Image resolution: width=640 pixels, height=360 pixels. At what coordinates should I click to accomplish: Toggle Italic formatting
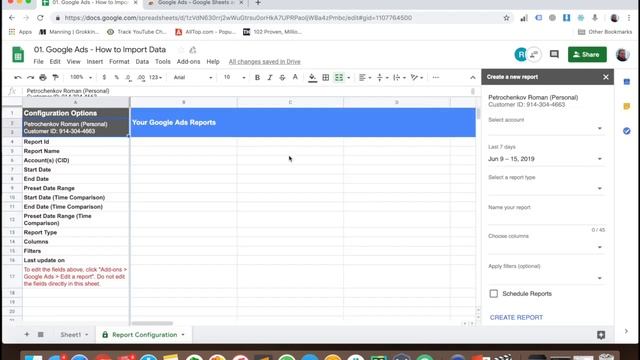(x=270, y=78)
